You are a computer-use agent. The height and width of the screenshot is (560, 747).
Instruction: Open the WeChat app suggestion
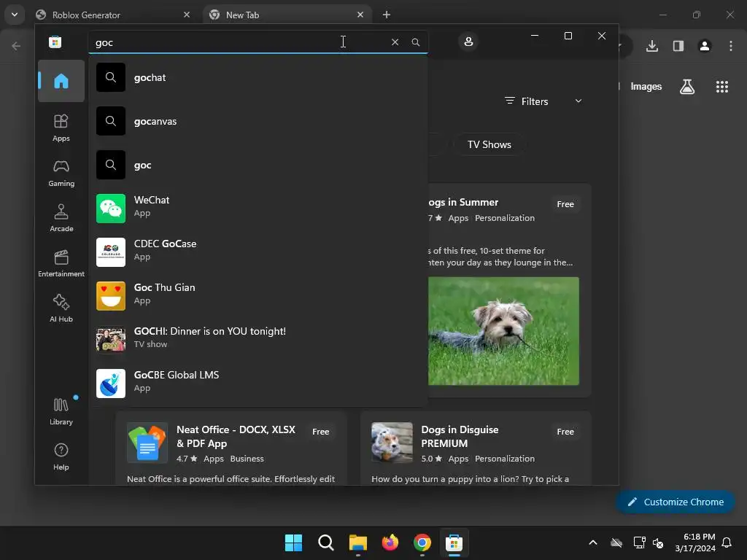click(x=258, y=209)
